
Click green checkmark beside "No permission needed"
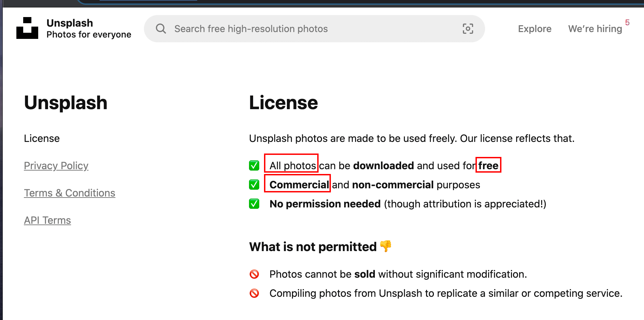[x=254, y=204]
